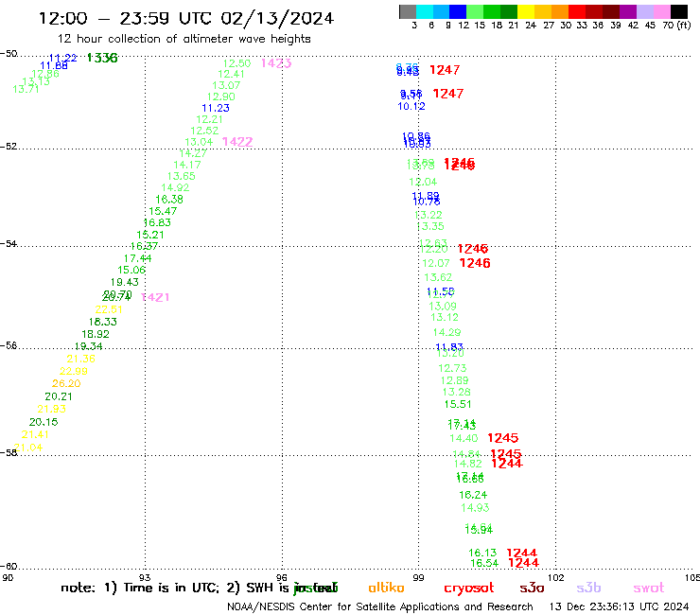Screen dimensions: 700x615
Task: Select the yellow legend color swatch
Action: (x=526, y=11)
